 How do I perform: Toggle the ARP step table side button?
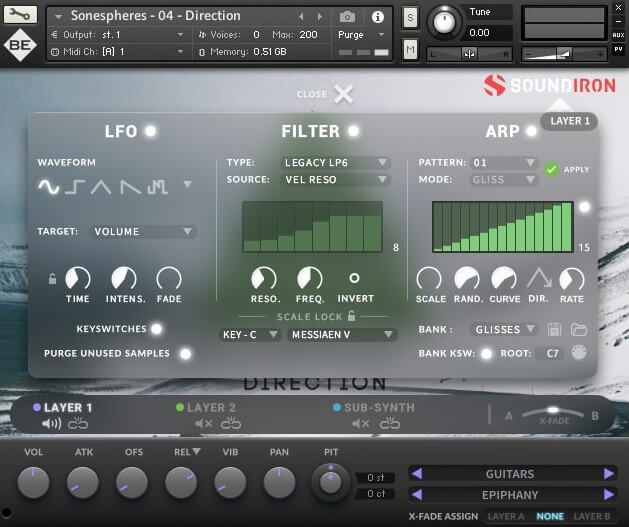pos(584,207)
